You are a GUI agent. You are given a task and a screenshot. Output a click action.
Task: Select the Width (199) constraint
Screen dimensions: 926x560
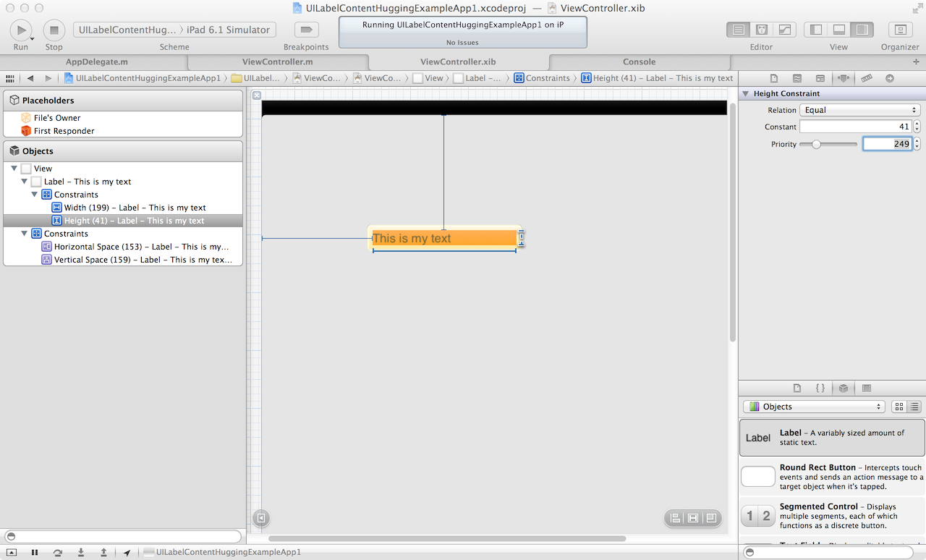tap(123, 208)
